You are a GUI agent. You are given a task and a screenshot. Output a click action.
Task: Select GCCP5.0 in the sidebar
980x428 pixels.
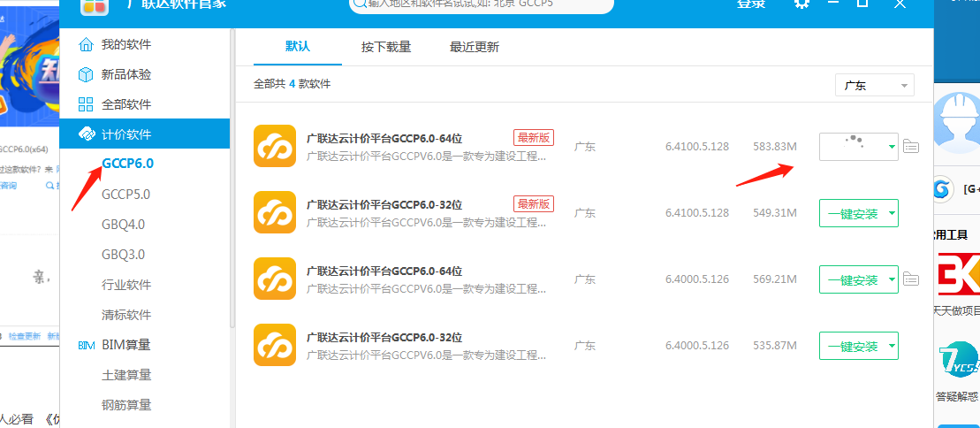tap(125, 195)
